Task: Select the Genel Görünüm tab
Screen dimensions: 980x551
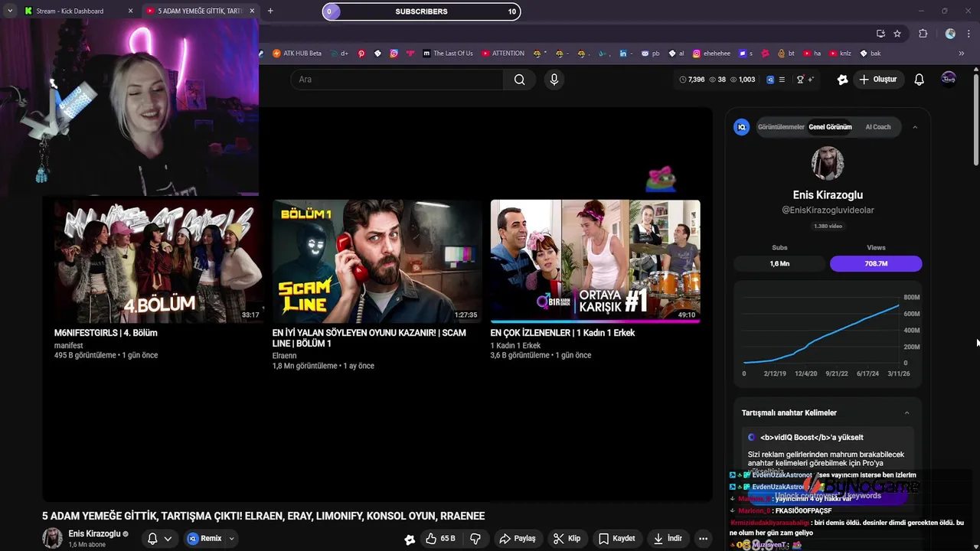Action: 830,127
